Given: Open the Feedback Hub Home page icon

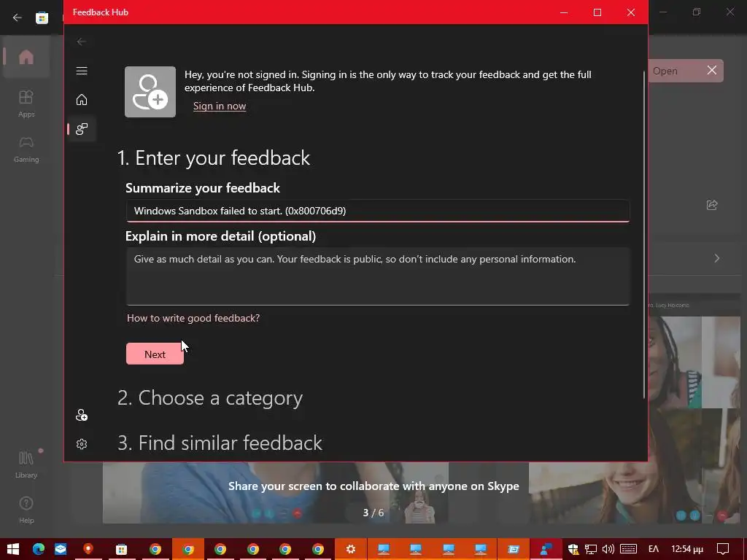Looking at the screenshot, I should (x=82, y=99).
